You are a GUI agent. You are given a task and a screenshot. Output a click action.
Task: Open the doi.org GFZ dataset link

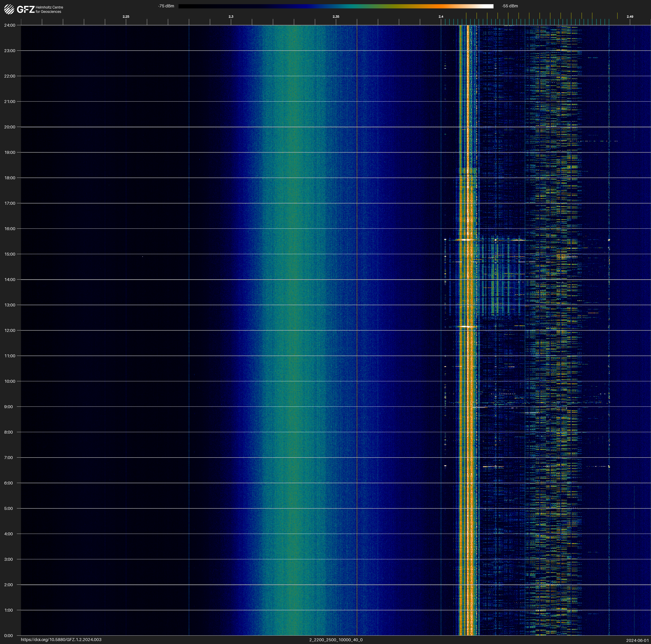(61, 640)
